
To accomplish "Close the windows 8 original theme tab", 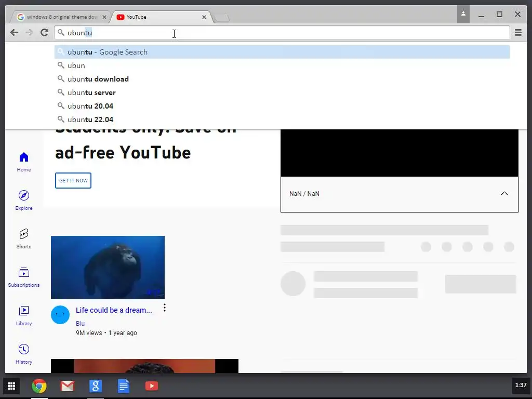I will coord(104,17).
